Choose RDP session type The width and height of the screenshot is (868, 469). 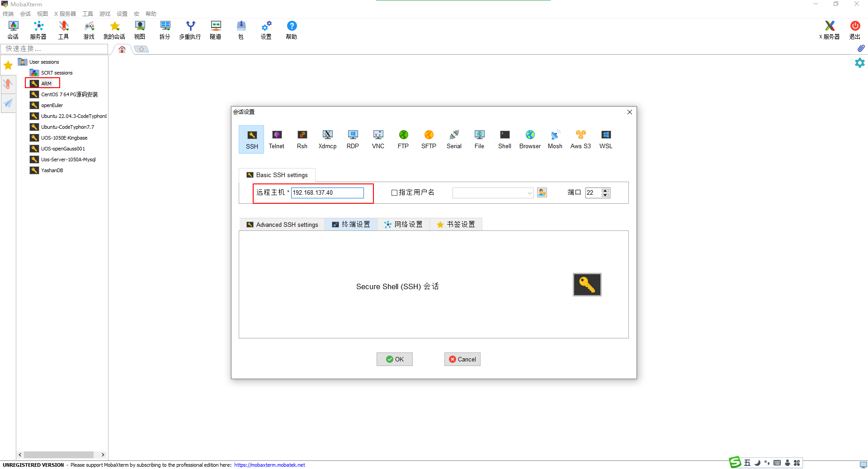coord(353,140)
